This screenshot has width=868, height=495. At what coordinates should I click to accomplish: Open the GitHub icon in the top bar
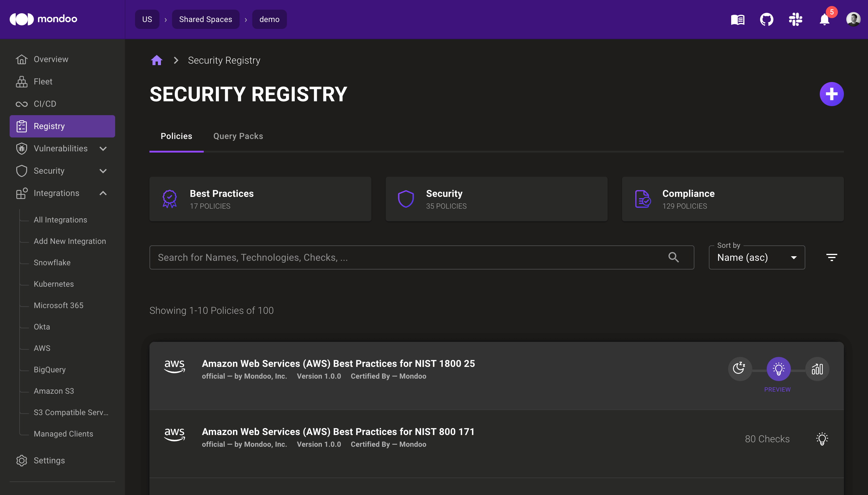pyautogui.click(x=767, y=19)
